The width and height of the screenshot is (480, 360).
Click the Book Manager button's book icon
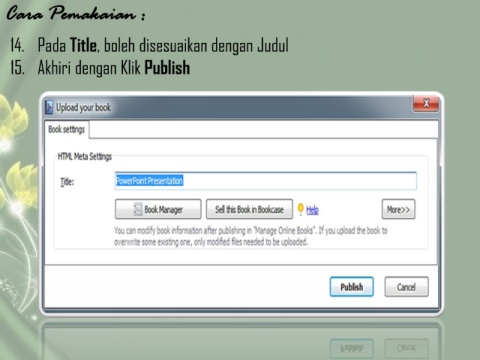click(138, 209)
